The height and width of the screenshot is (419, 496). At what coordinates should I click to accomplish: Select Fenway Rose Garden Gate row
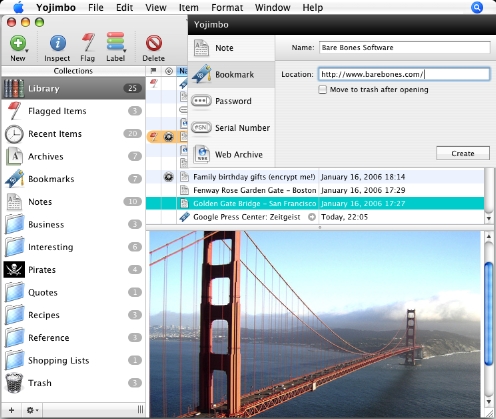tap(315, 190)
